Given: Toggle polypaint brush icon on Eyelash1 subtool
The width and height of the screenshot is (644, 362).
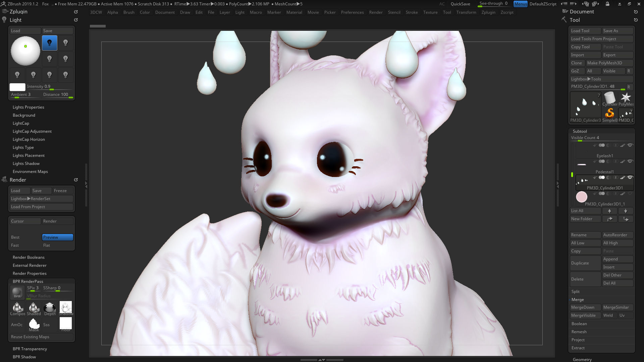Looking at the screenshot, I should tap(623, 145).
